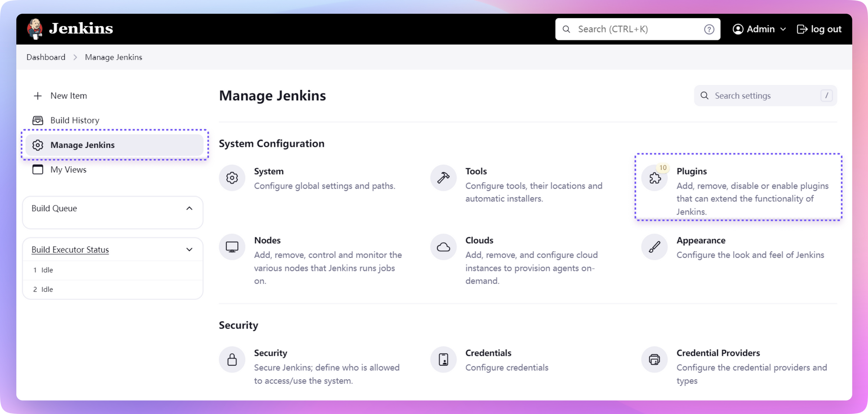Click the plus icon for New Item
Viewport: 868px width, 414px height.
(38, 96)
